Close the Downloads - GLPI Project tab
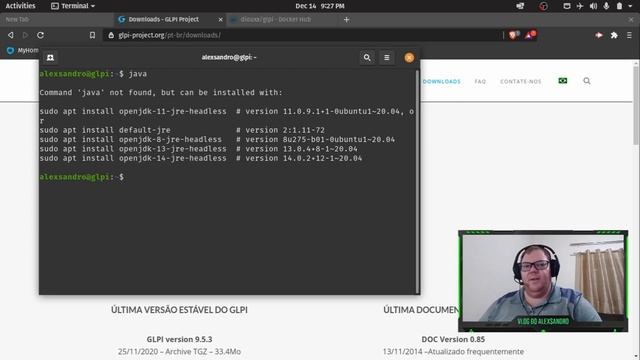 tap(220, 19)
